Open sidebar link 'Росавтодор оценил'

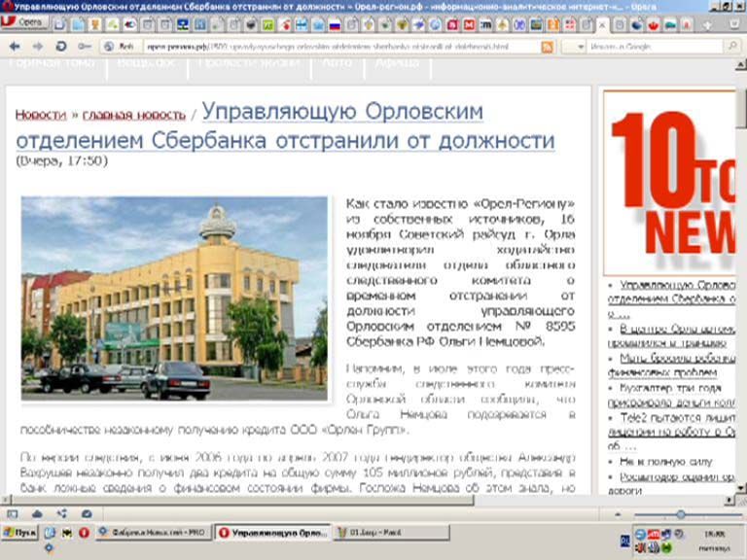click(672, 483)
